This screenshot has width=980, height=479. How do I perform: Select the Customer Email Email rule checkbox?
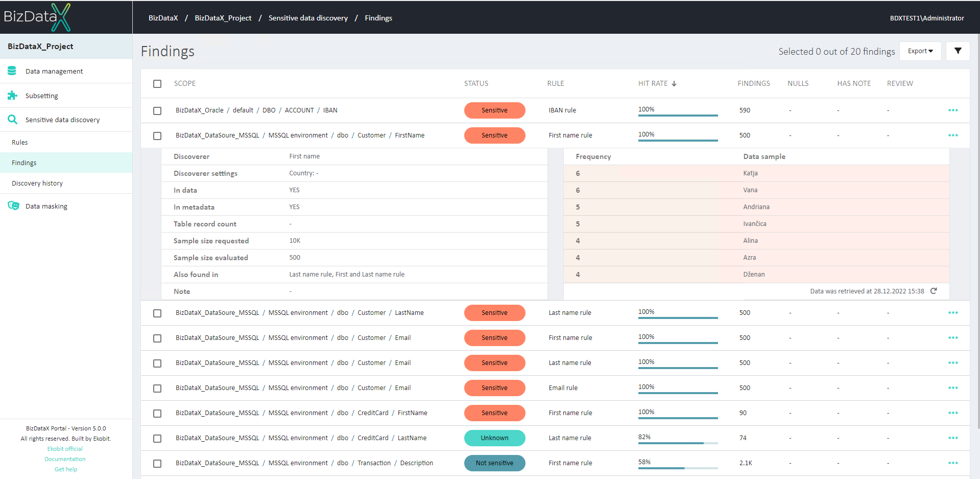(x=157, y=389)
